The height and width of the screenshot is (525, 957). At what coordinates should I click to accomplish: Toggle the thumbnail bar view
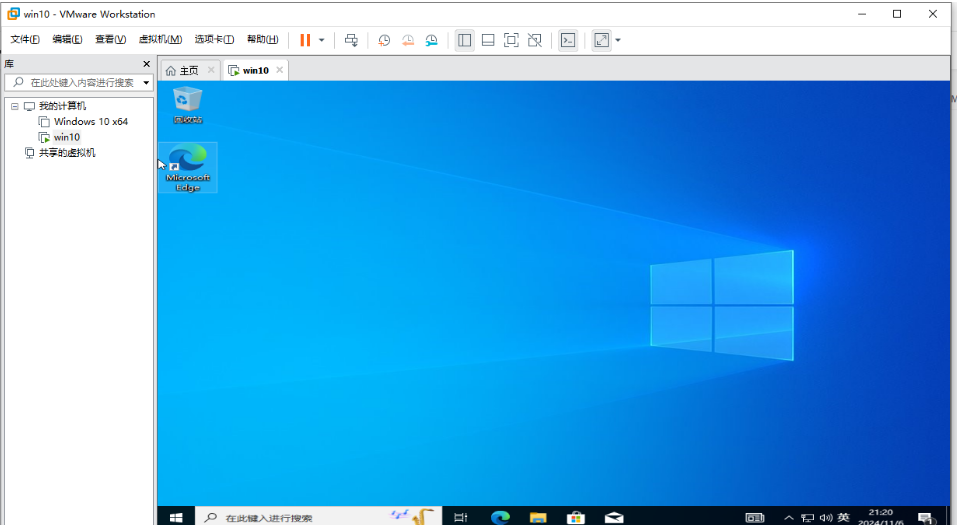coord(488,40)
